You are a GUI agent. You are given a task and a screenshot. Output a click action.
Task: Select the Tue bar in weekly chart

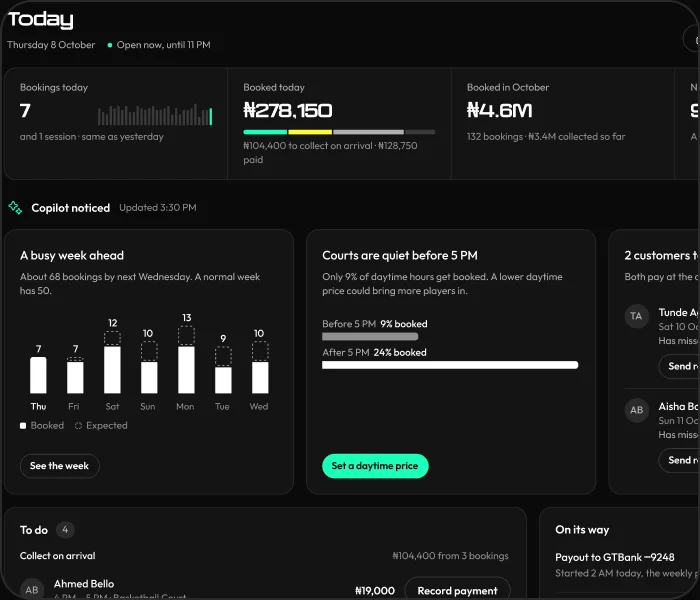pyautogui.click(x=223, y=370)
